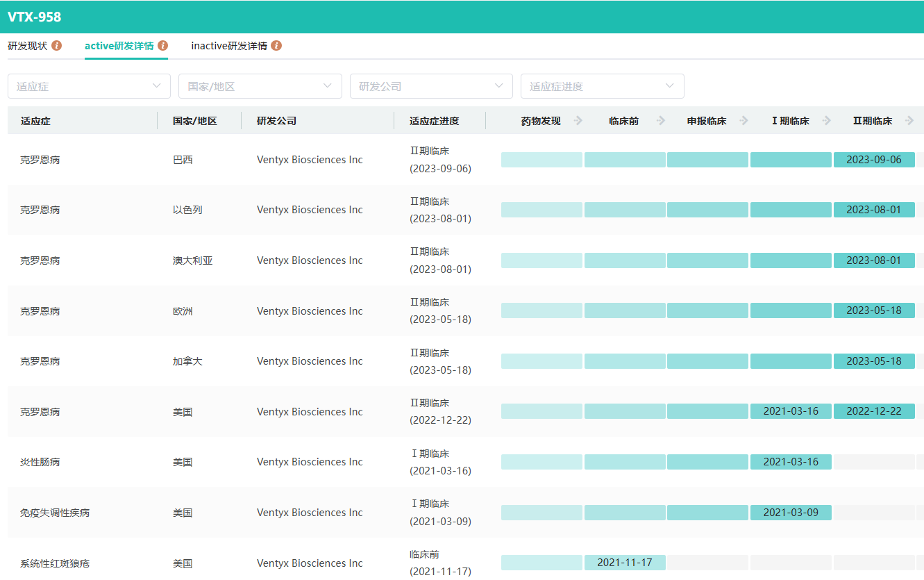This screenshot has width=924, height=580.
Task: Open the 研发公司 filter dropdown
Action: click(x=431, y=86)
